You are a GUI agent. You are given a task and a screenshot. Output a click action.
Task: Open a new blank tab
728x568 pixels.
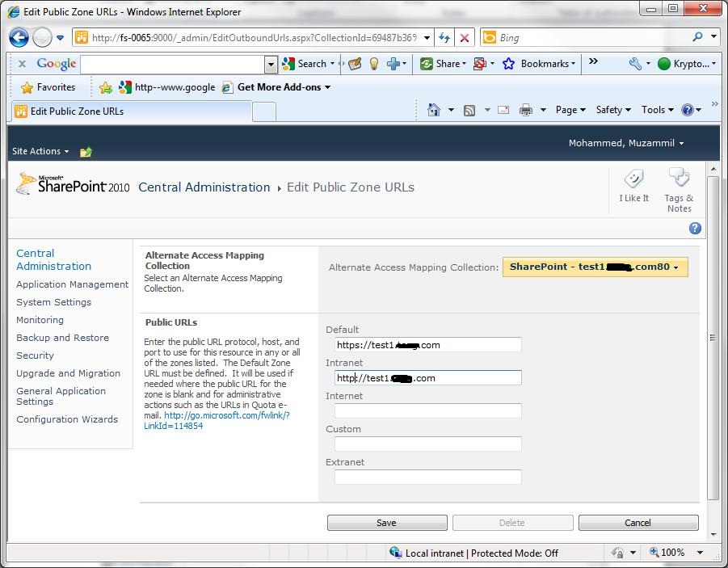[265, 112]
